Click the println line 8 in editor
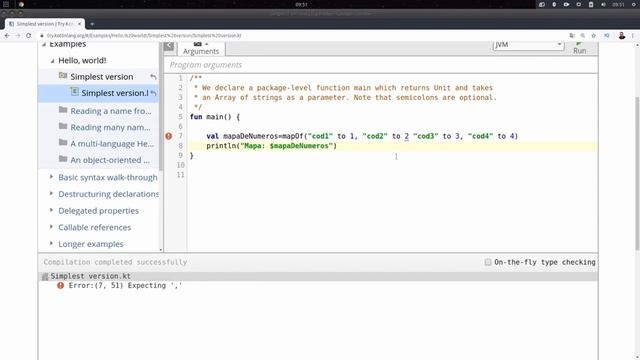This screenshot has width=640, height=360. 271,146
